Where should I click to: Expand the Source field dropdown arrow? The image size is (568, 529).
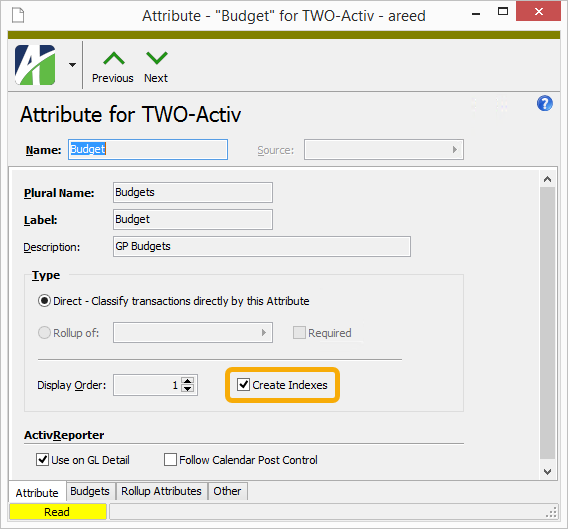pos(455,149)
